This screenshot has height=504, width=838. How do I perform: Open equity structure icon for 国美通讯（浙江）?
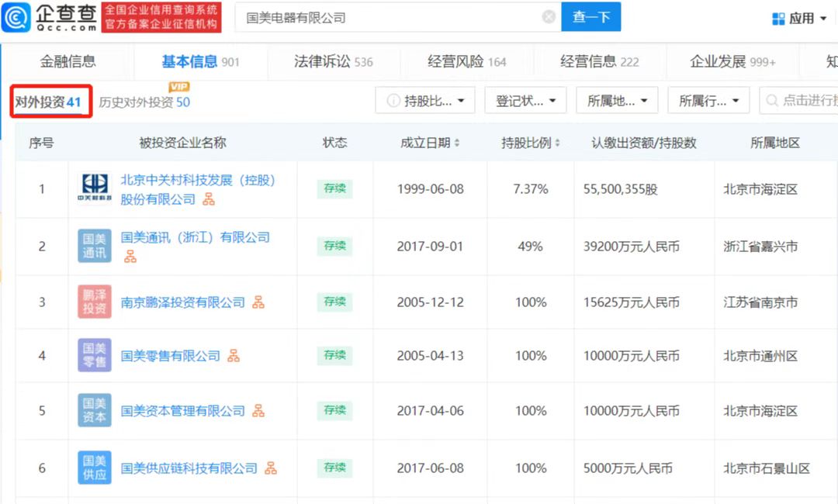pos(130,257)
